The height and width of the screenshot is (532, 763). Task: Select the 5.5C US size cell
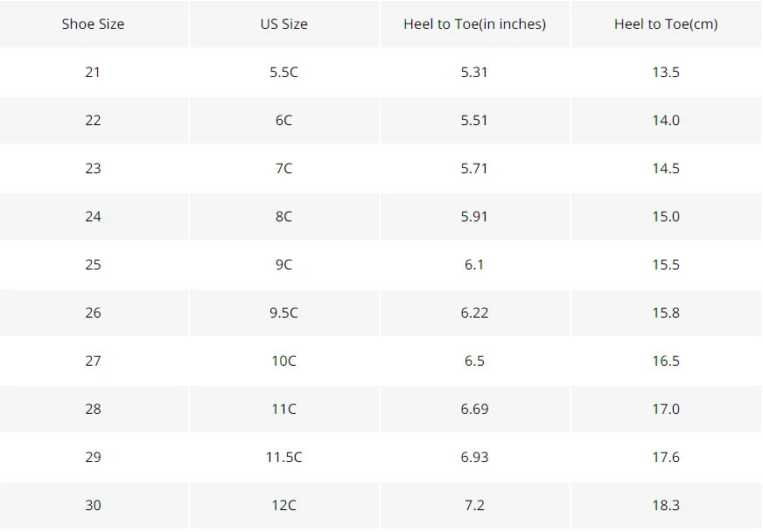click(x=284, y=72)
